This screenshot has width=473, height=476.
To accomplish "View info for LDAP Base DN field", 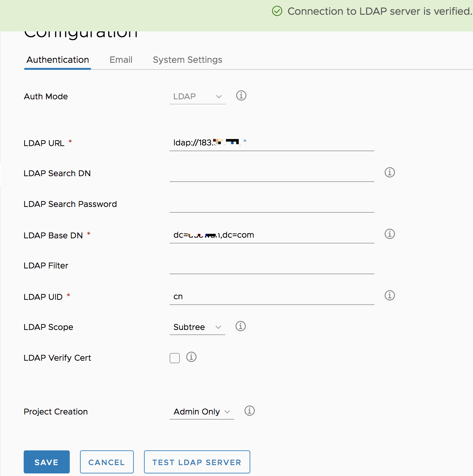I will pyautogui.click(x=389, y=234).
